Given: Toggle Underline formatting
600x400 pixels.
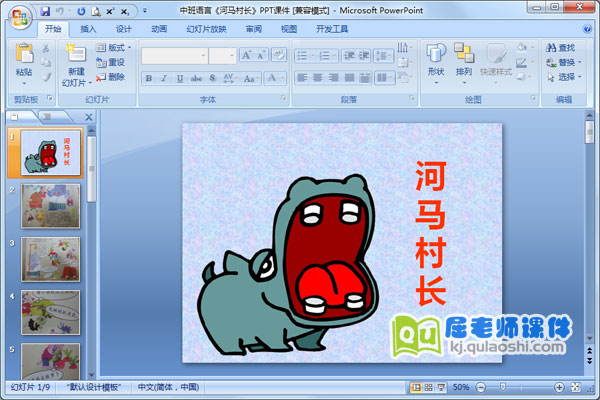Looking at the screenshot, I should (x=180, y=78).
